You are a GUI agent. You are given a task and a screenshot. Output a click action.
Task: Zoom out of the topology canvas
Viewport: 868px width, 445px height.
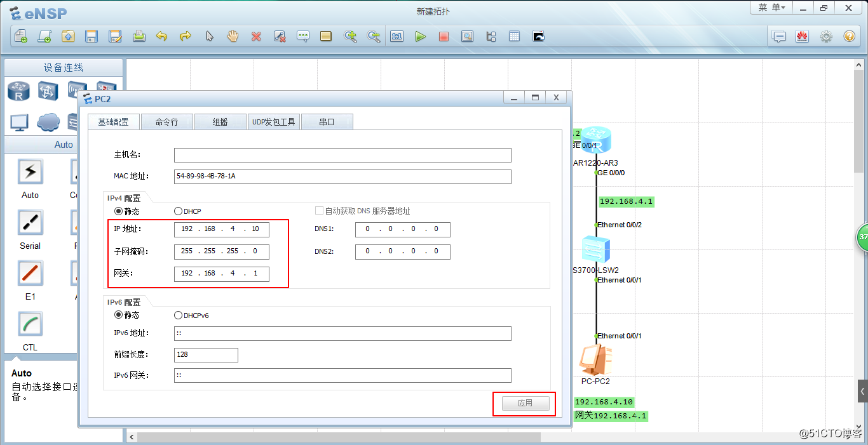click(x=374, y=36)
